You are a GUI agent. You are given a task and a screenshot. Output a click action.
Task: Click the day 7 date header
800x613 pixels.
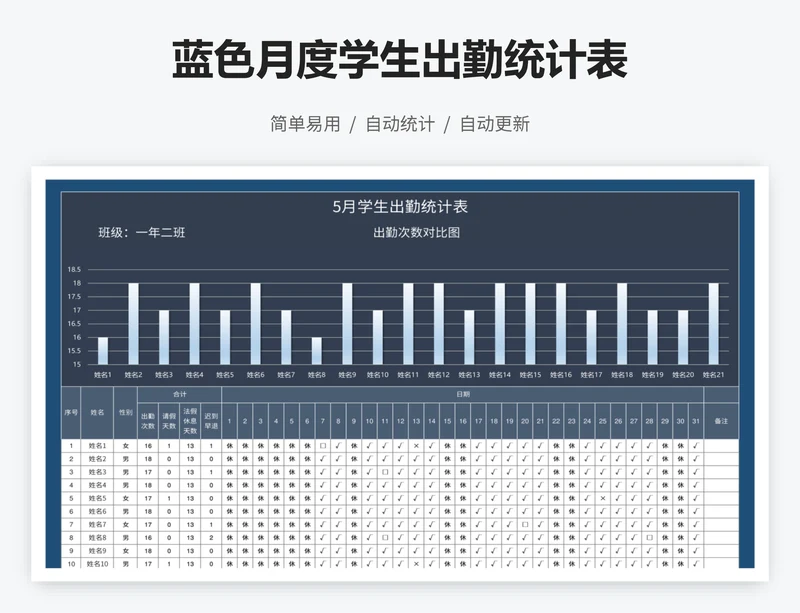point(322,421)
